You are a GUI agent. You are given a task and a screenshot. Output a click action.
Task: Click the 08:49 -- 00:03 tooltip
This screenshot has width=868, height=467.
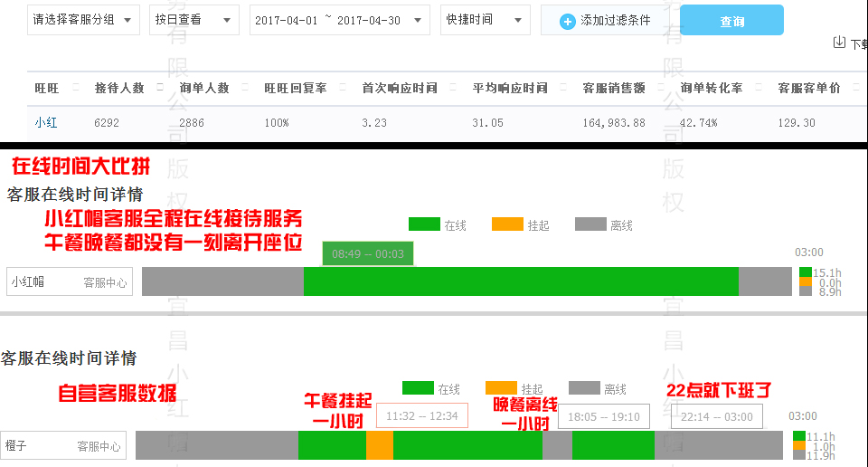(368, 253)
